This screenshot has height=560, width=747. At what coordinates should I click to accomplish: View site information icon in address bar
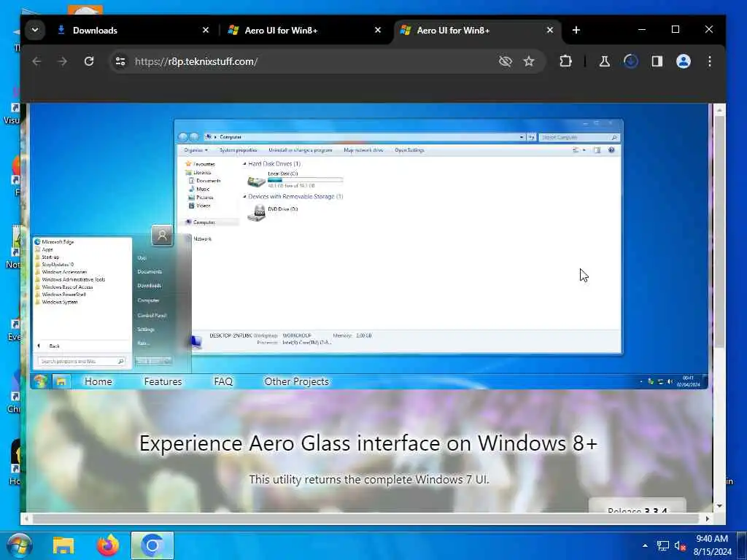[x=120, y=61]
